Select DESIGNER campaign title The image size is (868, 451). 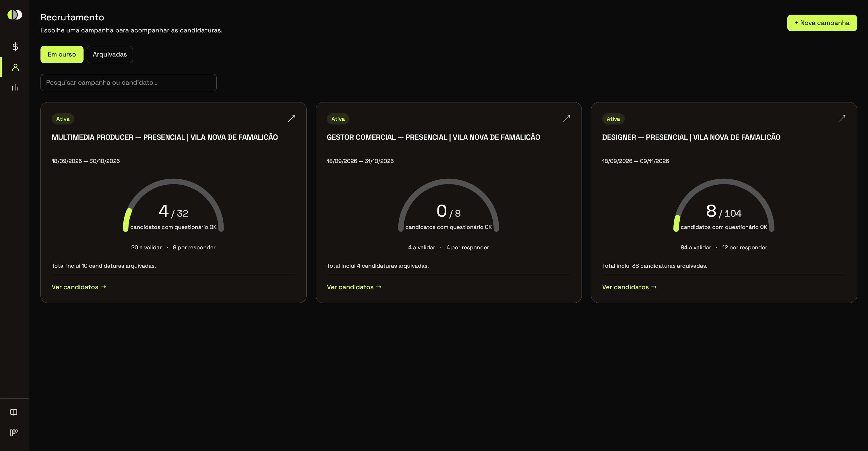pyautogui.click(x=691, y=137)
